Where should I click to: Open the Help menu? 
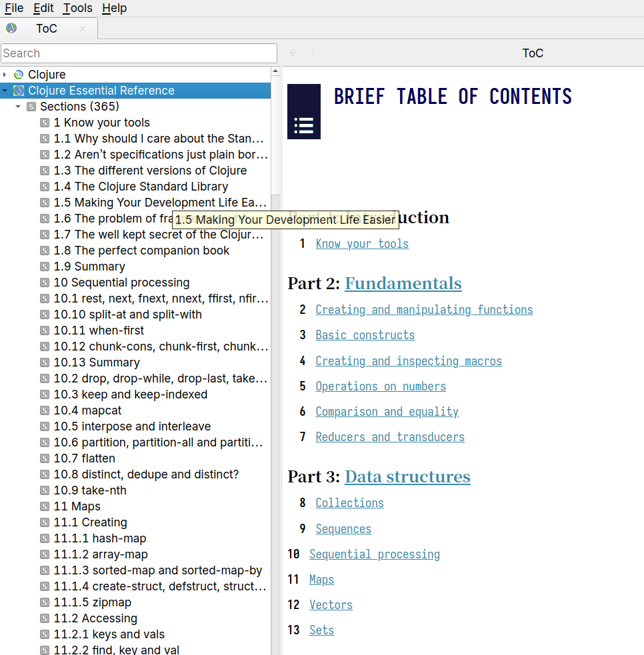[114, 8]
